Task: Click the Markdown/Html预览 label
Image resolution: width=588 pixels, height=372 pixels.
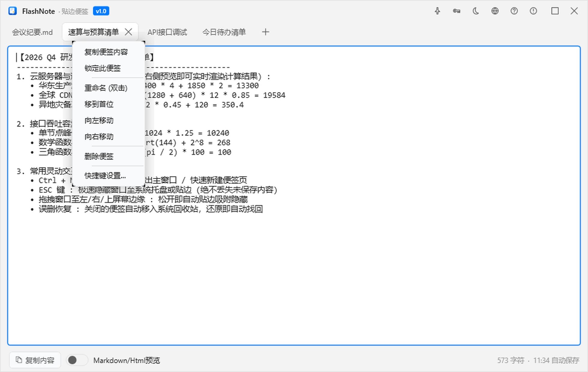Action: [127, 360]
